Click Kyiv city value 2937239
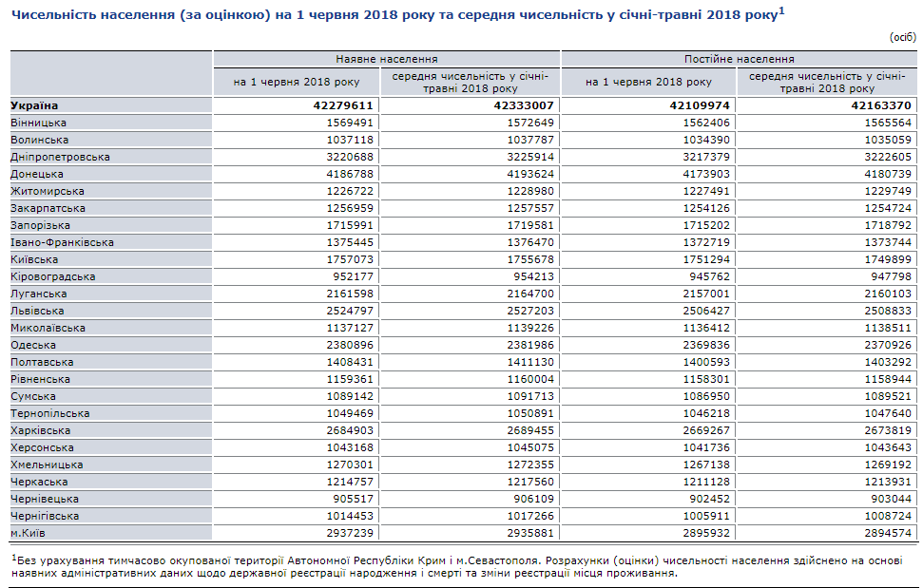Screen dimensions: 923x588 pos(346,533)
